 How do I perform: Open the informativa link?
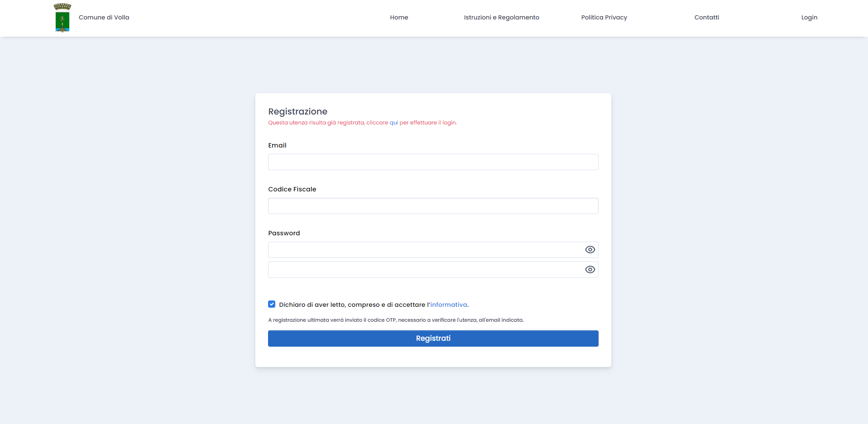448,305
